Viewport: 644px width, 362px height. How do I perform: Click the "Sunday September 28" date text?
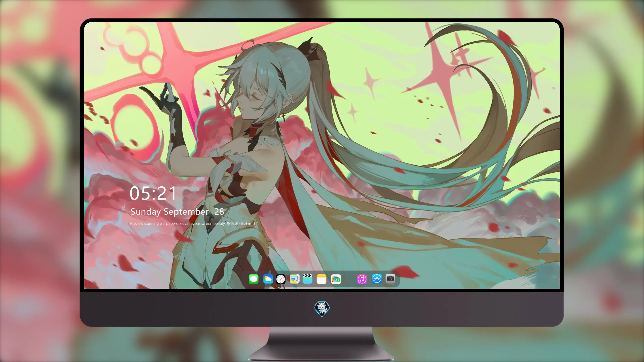tap(177, 212)
